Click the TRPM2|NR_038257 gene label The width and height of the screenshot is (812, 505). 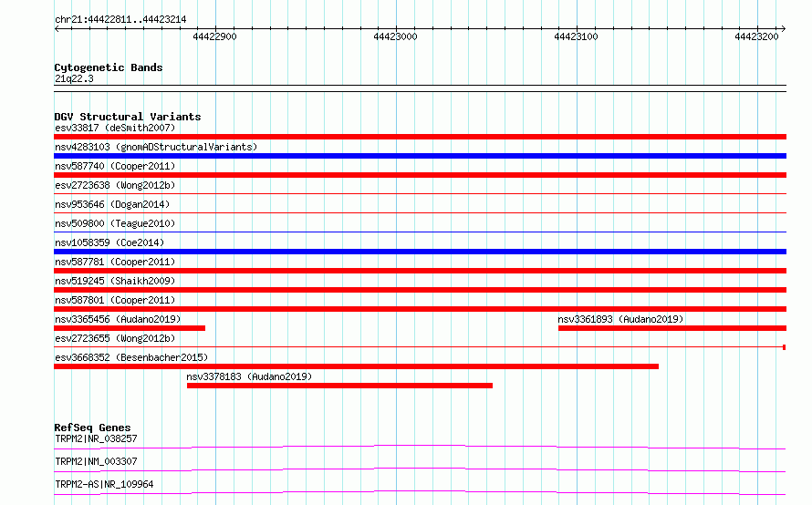(x=96, y=438)
